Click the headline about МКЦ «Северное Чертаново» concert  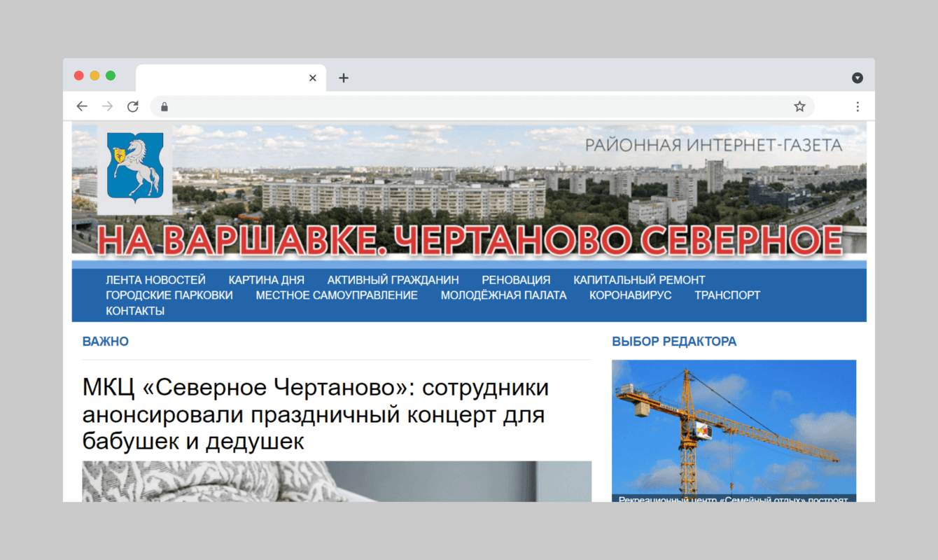pos(315,414)
